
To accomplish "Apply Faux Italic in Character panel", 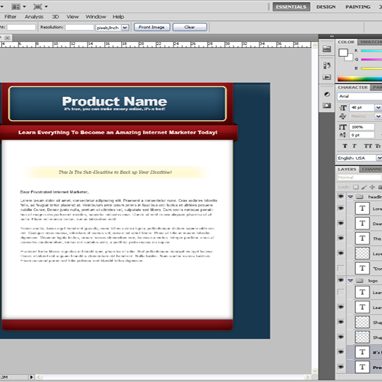I will click(x=355, y=146).
